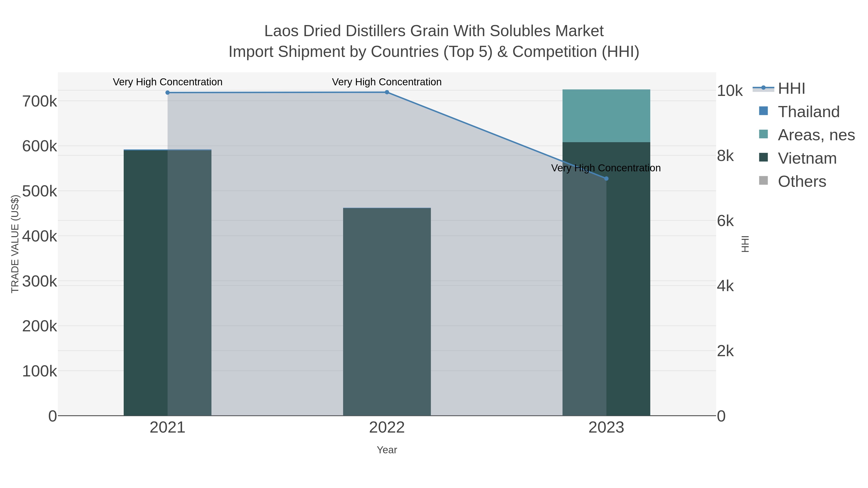Click the Vietnam dark green swatch

point(763,157)
